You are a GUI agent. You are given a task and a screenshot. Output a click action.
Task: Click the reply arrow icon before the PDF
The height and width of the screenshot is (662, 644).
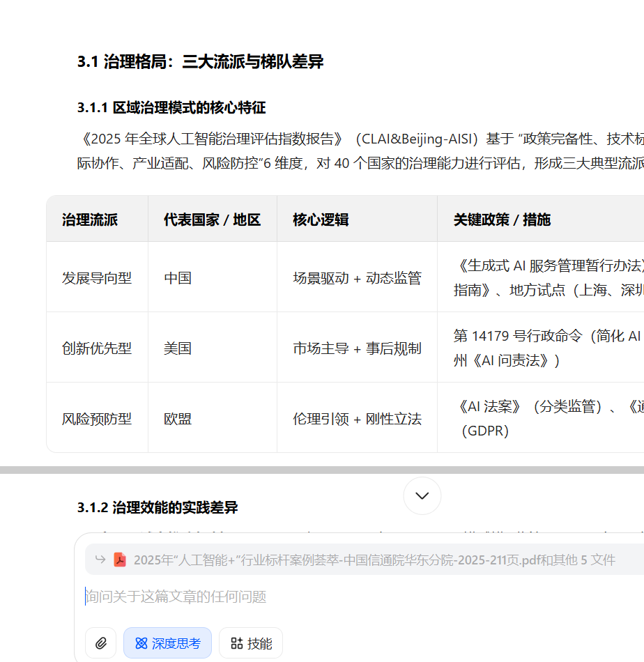tap(100, 560)
